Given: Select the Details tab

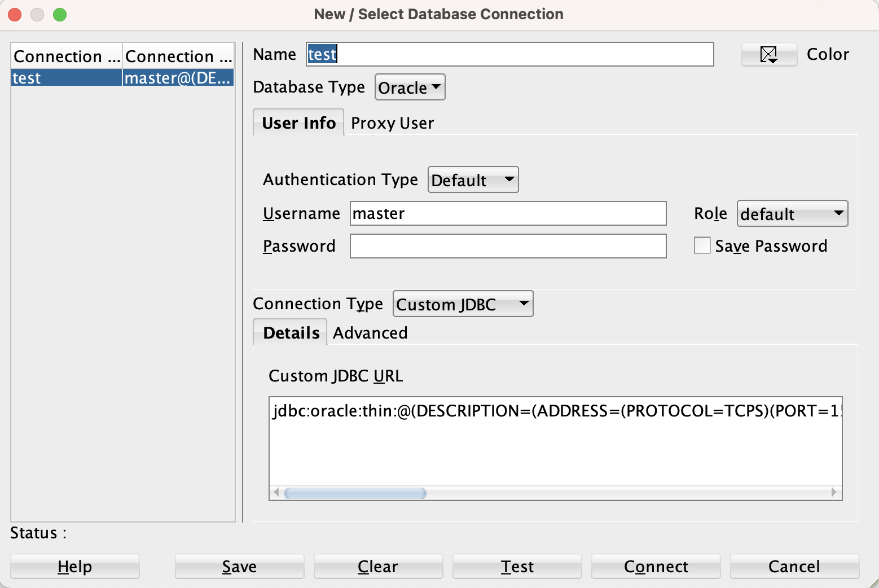Looking at the screenshot, I should tap(291, 333).
